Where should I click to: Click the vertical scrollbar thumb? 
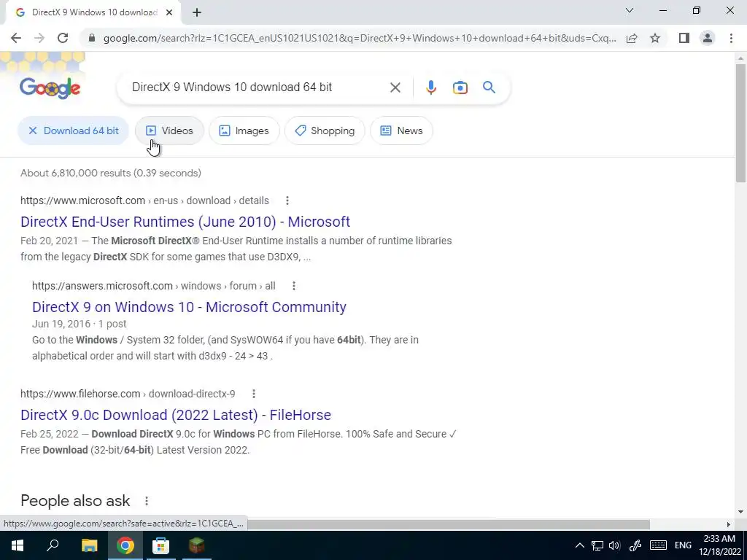pyautogui.click(x=740, y=122)
